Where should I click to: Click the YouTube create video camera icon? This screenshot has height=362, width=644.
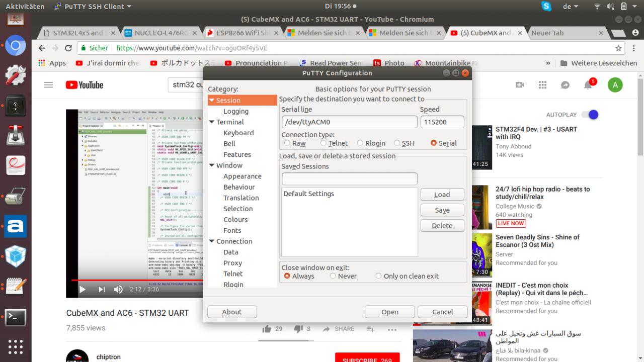pyautogui.click(x=520, y=85)
